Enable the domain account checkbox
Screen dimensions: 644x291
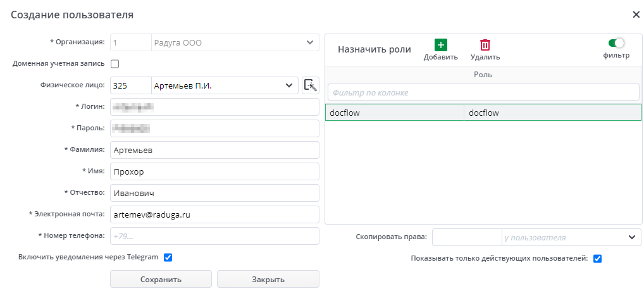coord(115,63)
